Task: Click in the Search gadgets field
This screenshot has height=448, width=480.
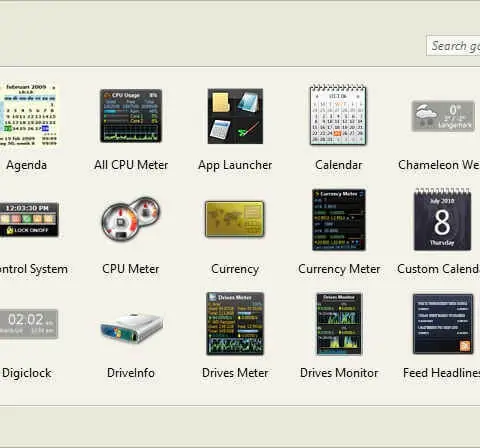Action: click(453, 46)
